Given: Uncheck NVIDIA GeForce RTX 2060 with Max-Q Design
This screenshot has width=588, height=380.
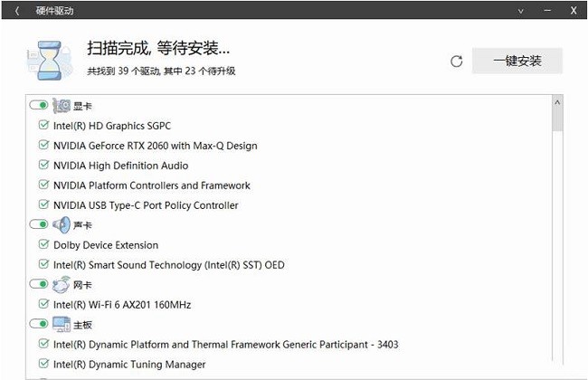Looking at the screenshot, I should tap(44, 145).
